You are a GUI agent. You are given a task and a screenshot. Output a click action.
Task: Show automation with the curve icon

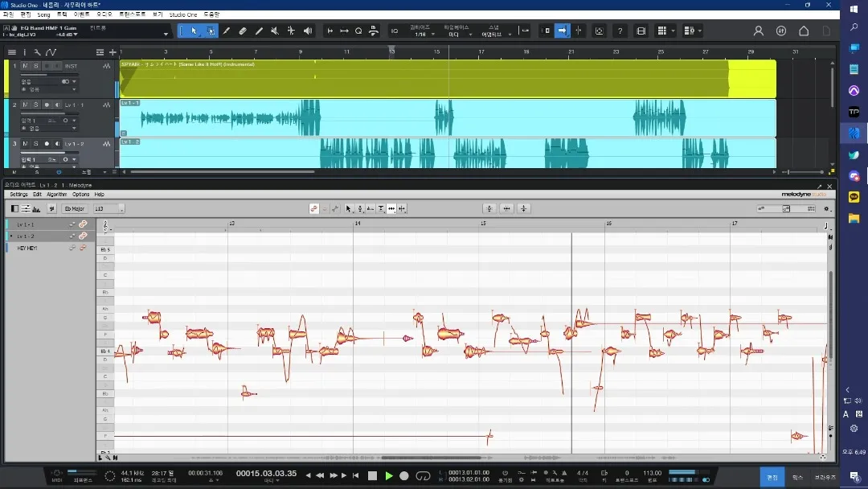(51, 52)
